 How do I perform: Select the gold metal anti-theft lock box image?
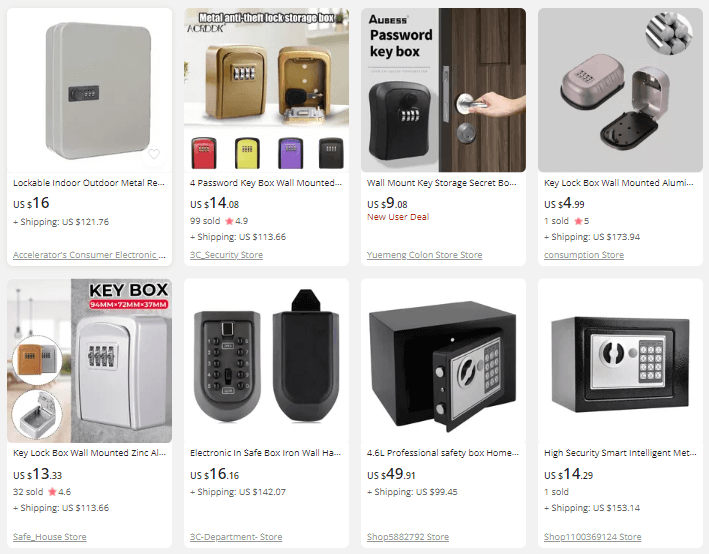266,90
